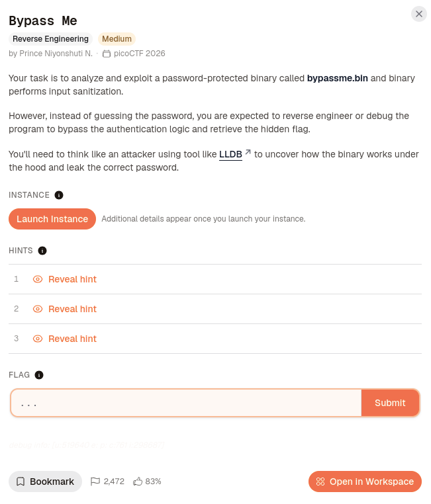This screenshot has height=504, width=431.
Task: Click the info icon next to INSTANCE
Action: point(59,195)
